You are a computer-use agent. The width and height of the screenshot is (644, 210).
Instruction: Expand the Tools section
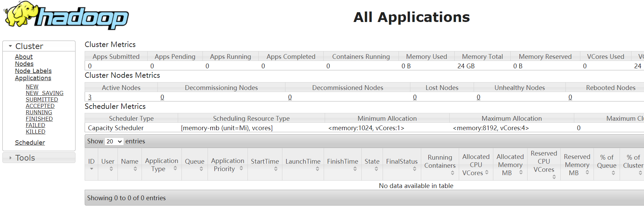tap(39, 158)
